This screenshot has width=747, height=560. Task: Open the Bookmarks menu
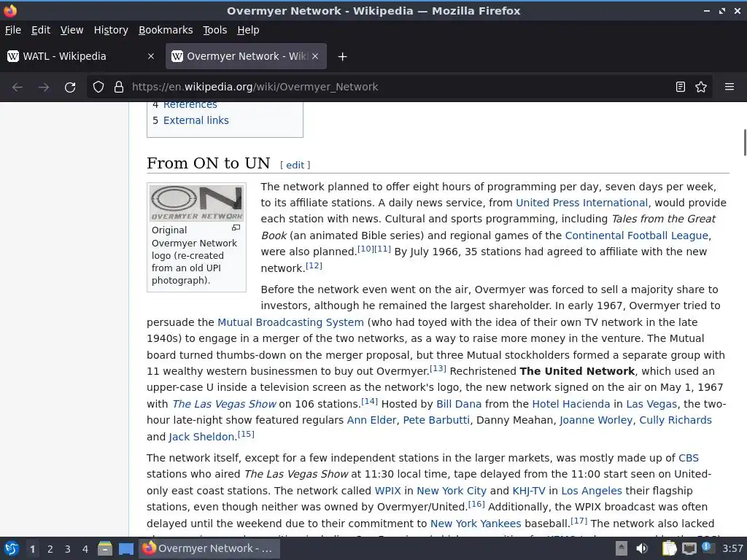166,30
